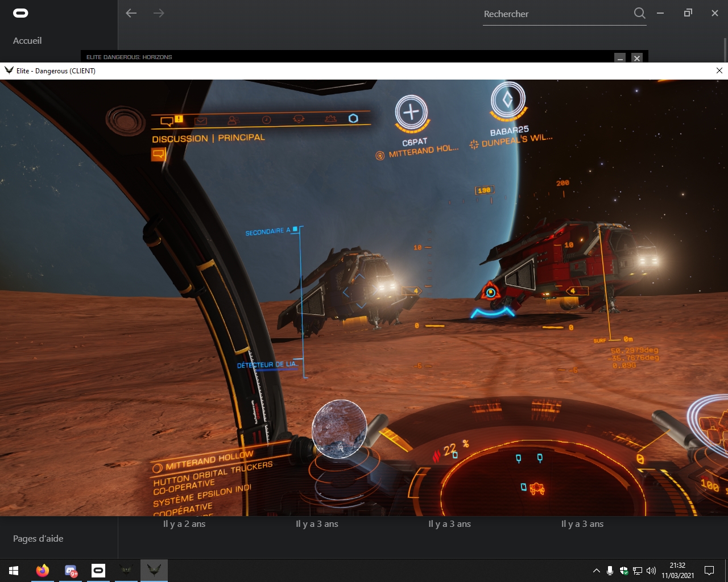Show hidden system tray icons
The width and height of the screenshot is (728, 582).
point(596,571)
